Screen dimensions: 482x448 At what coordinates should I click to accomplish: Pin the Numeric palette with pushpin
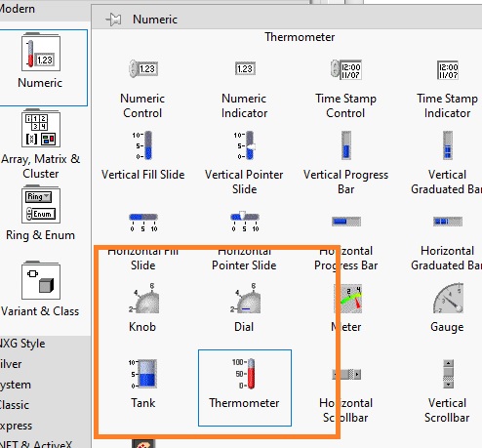113,20
